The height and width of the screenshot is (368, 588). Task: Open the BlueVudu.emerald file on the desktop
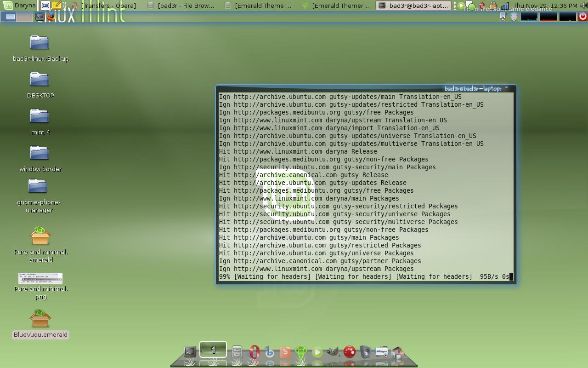click(40, 317)
